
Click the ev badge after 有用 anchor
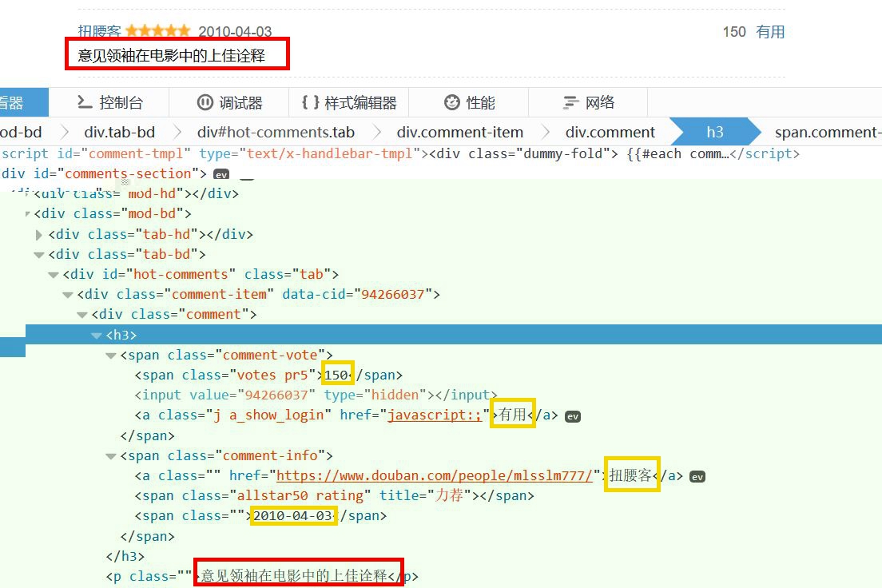click(573, 416)
